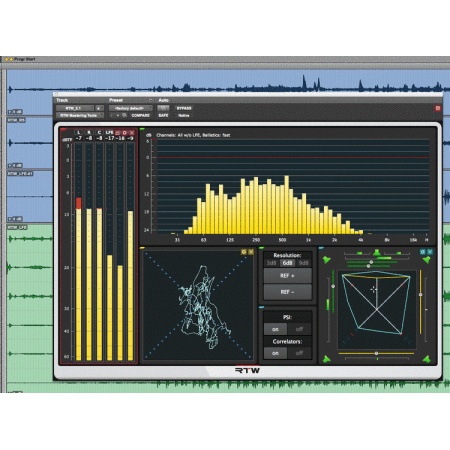Close the vectorscope panel with yellow X

pos(251,252)
